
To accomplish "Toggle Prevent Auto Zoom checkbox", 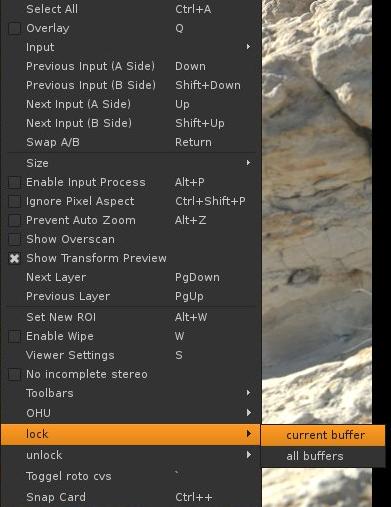I will click(x=14, y=220).
